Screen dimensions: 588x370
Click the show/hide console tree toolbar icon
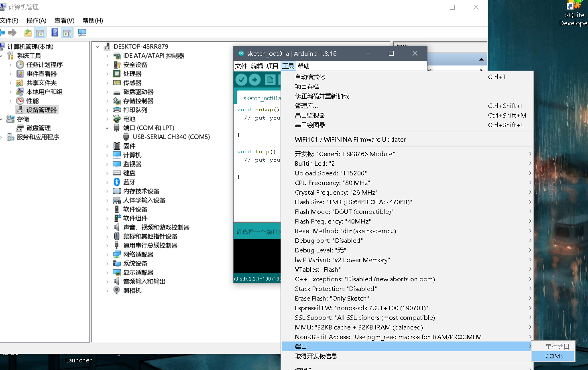click(40, 33)
